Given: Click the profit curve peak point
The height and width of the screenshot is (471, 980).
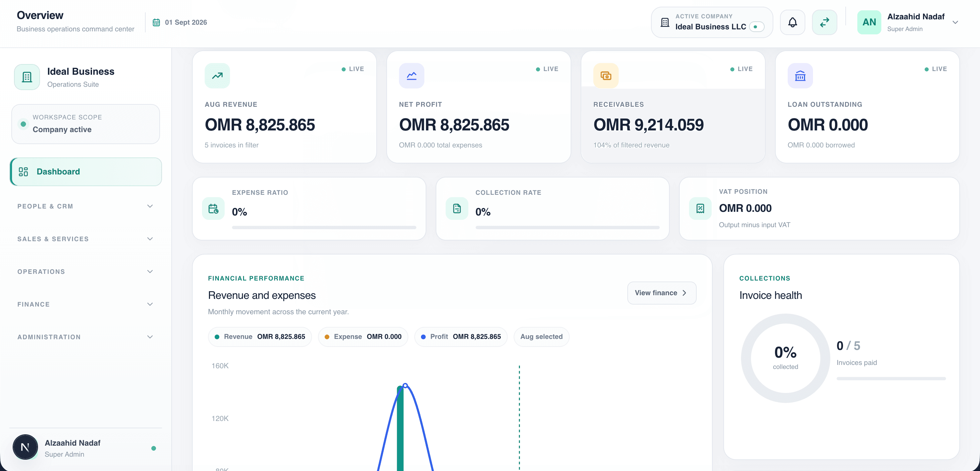Looking at the screenshot, I should (x=405, y=385).
